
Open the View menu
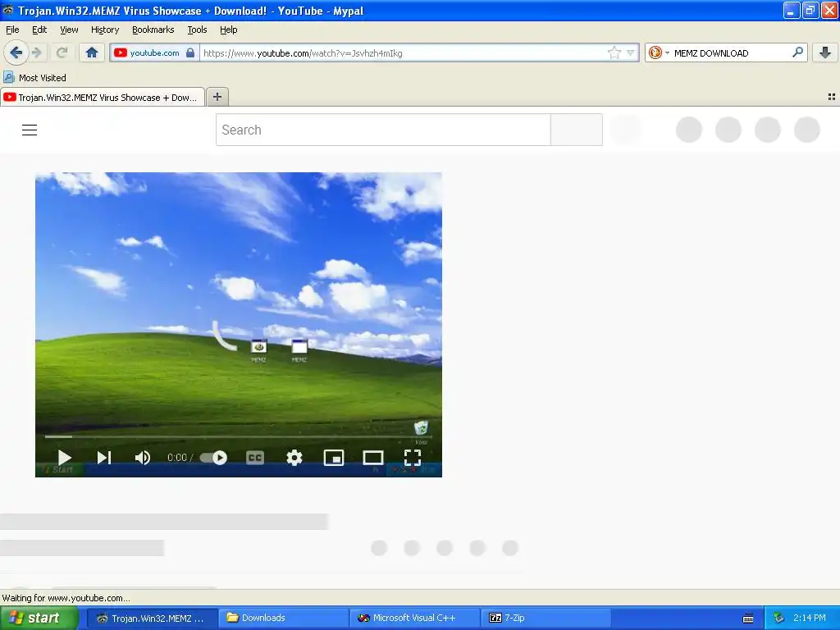coord(69,30)
